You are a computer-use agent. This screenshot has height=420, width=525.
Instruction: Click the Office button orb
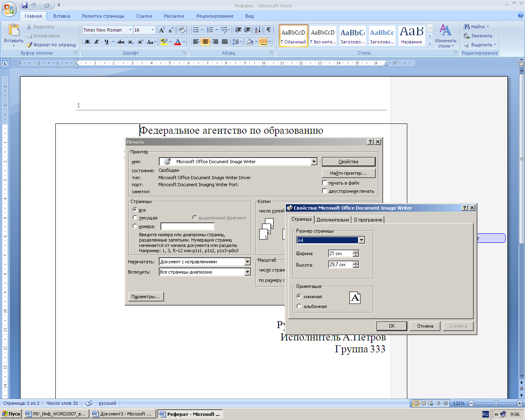[x=10, y=8]
